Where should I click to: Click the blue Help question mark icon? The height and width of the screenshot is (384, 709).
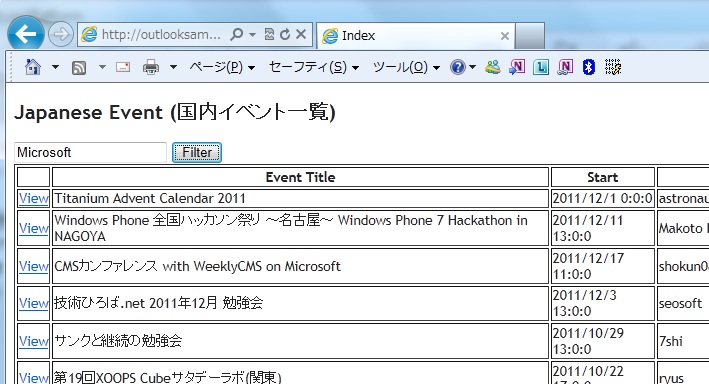(458, 67)
